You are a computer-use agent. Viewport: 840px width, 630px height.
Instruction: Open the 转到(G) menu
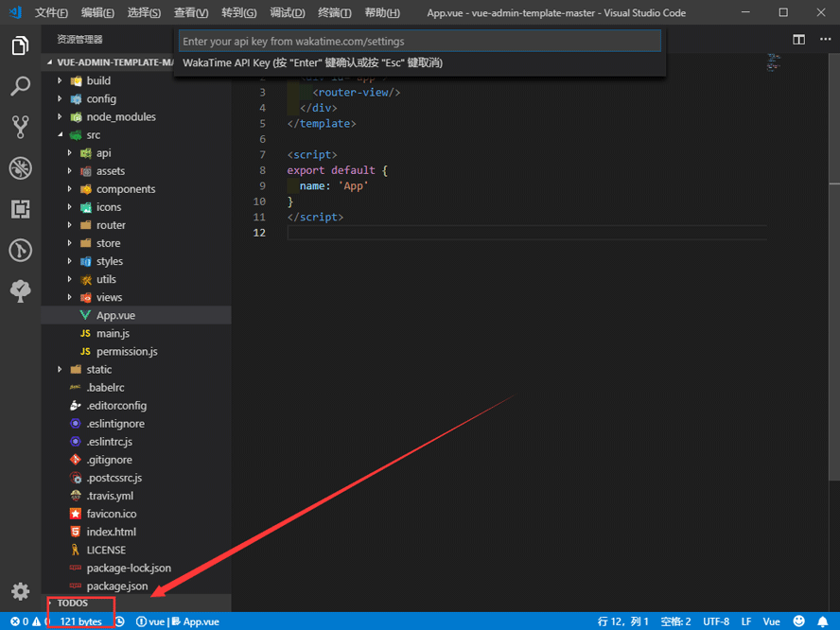[x=239, y=13]
